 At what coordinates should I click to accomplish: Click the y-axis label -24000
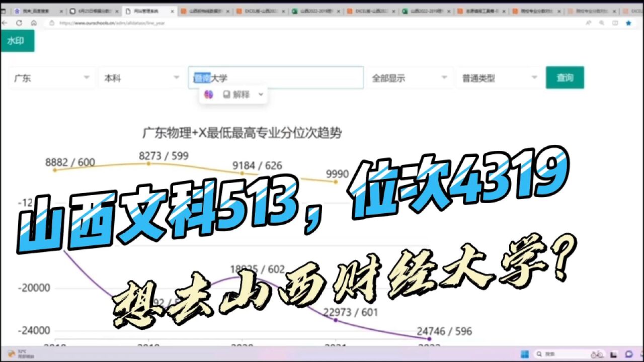pos(34,331)
